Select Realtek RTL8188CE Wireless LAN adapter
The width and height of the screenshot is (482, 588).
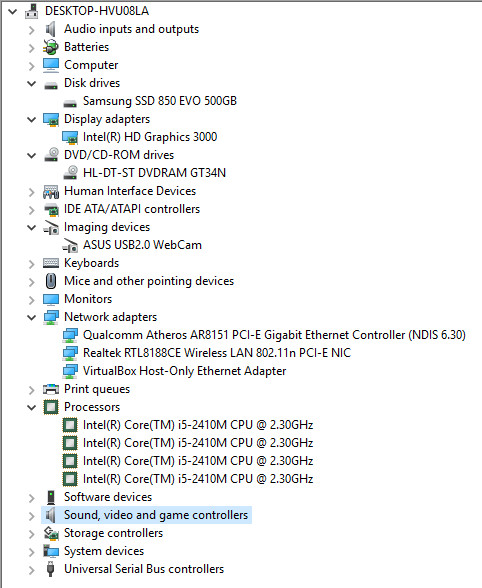(216, 353)
